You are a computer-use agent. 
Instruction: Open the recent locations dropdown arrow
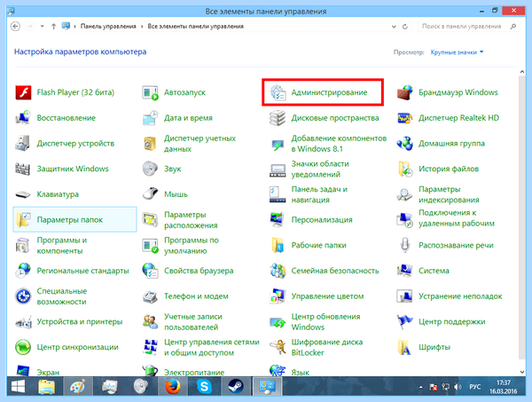click(x=42, y=26)
